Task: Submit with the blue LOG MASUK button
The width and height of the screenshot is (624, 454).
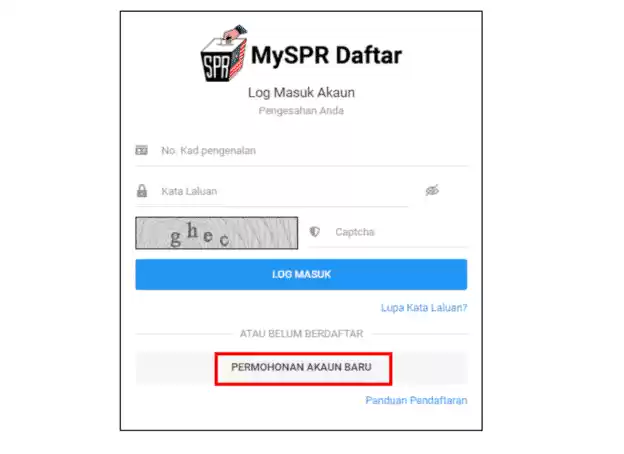Action: (x=301, y=275)
